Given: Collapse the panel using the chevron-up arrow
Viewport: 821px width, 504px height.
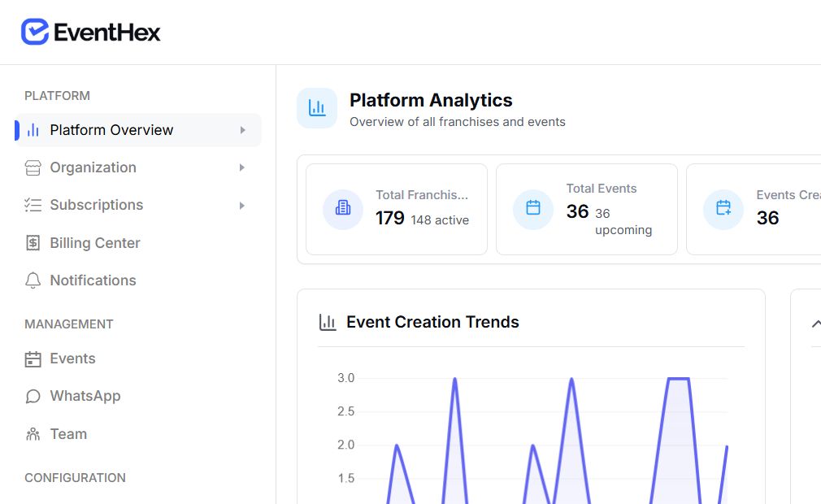Looking at the screenshot, I should pos(816,324).
